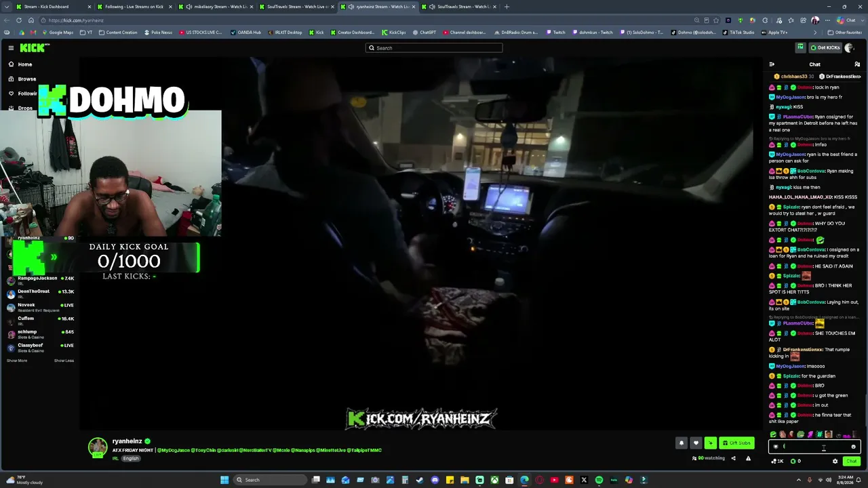
Task: Click the Kick logo in the header
Action: (x=34, y=47)
